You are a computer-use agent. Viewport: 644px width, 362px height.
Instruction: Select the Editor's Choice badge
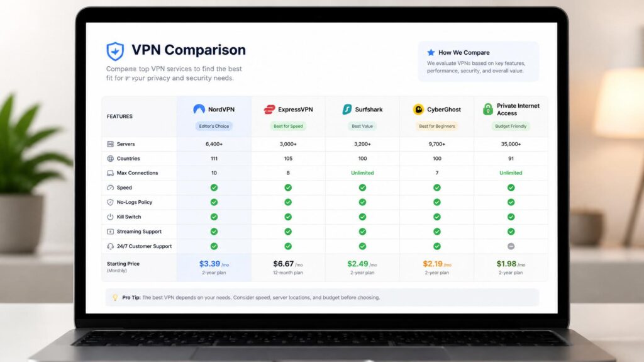[x=214, y=127]
